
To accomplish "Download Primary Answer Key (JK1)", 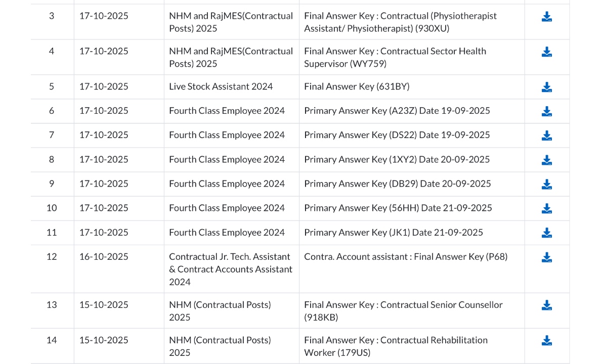I will pyautogui.click(x=546, y=233).
